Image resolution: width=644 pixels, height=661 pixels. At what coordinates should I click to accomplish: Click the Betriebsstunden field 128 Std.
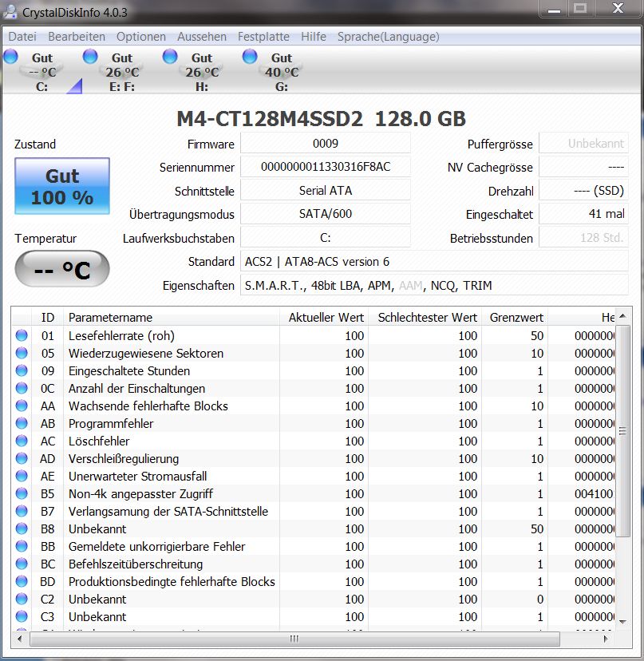583,237
